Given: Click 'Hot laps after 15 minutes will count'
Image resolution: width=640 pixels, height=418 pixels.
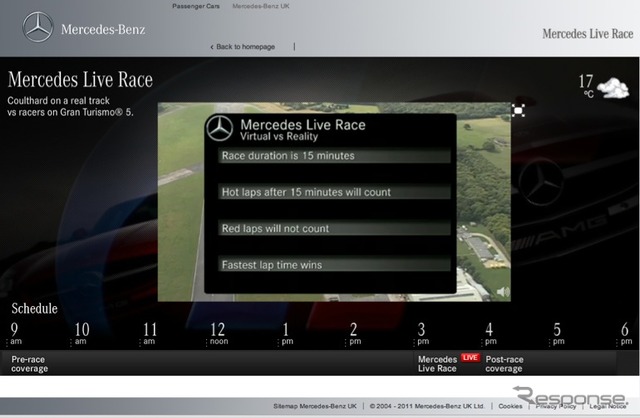Looking at the screenshot, I should [334, 192].
